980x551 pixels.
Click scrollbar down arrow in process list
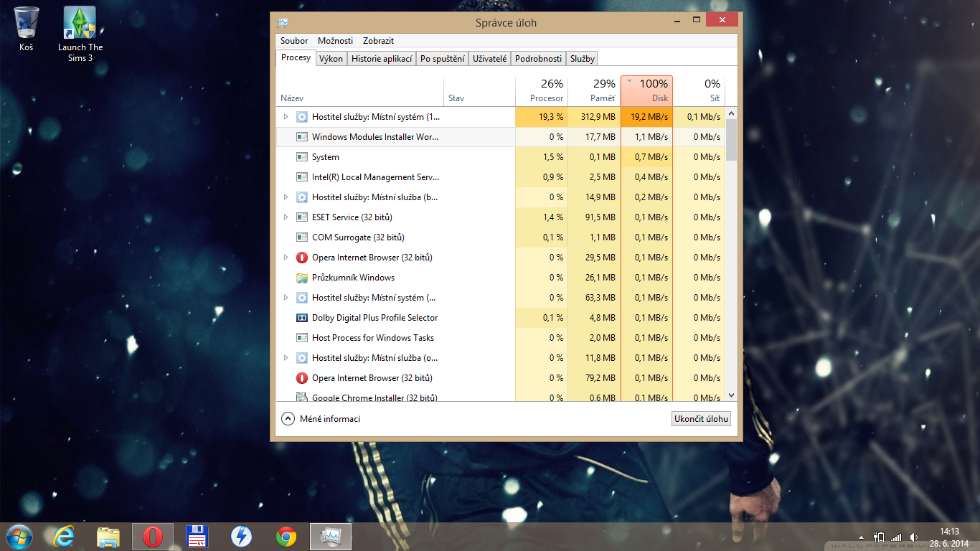tap(732, 395)
